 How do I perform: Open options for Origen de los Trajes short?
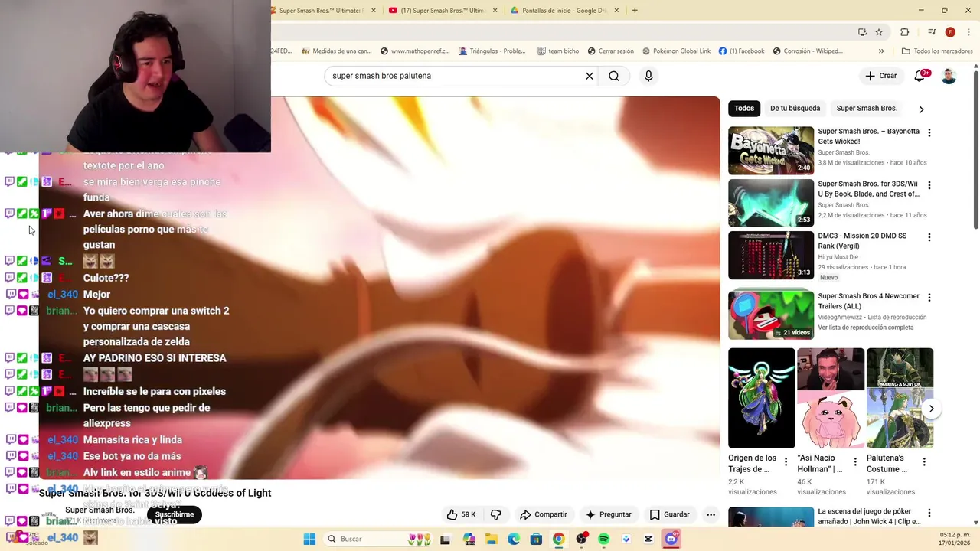coord(786,462)
